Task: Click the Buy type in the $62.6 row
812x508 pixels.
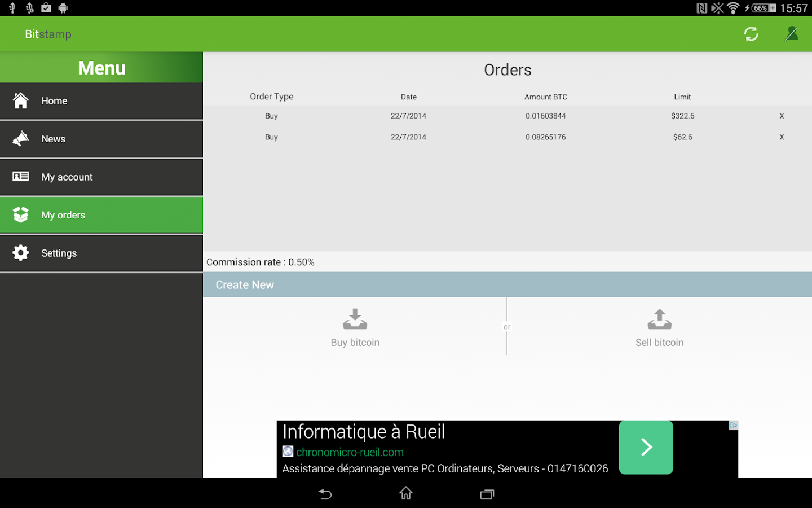Action: (x=271, y=137)
